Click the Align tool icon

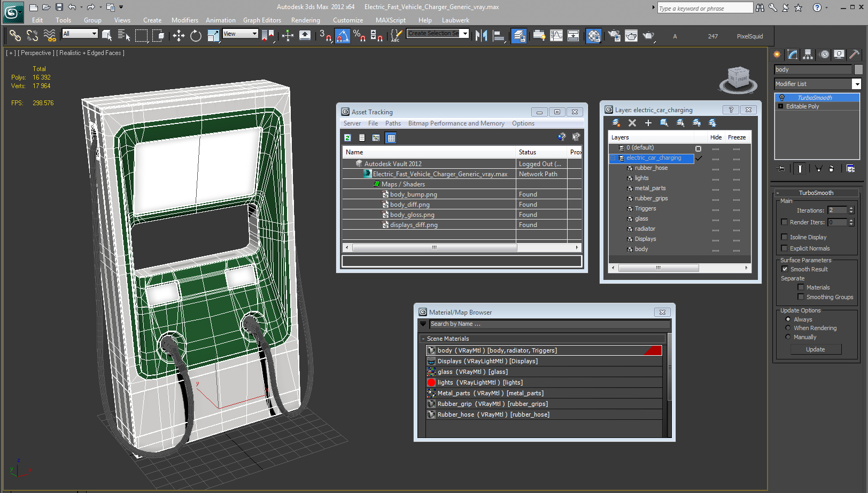point(498,36)
